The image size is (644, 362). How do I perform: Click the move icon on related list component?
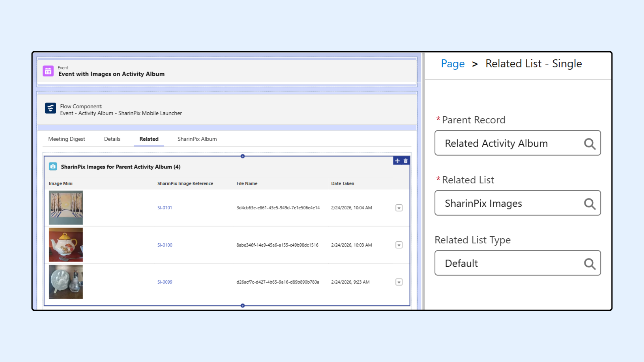pos(397,161)
